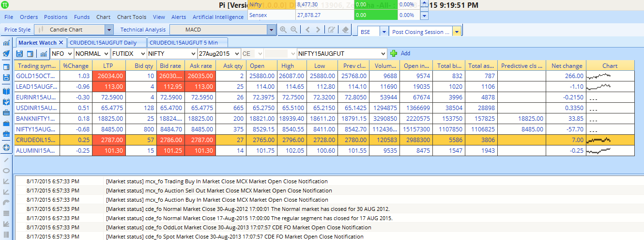This screenshot has width=644, height=240.
Task: Click the Pi logo icon in title bar
Action: (x=5, y=5)
